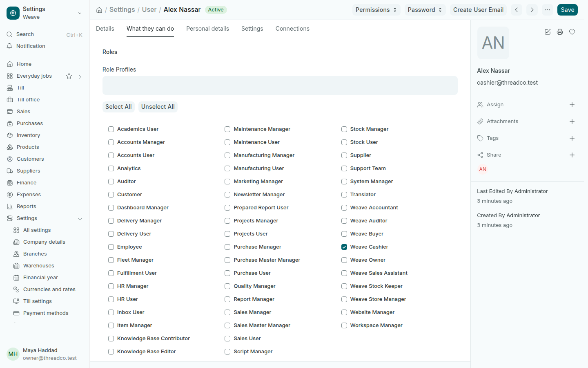The height and width of the screenshot is (368, 588).
Task: Open the Password dropdown
Action: point(425,10)
